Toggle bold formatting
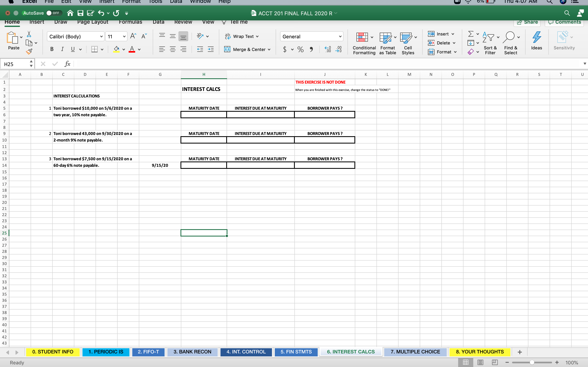The height and width of the screenshot is (367, 588). pos(52,49)
